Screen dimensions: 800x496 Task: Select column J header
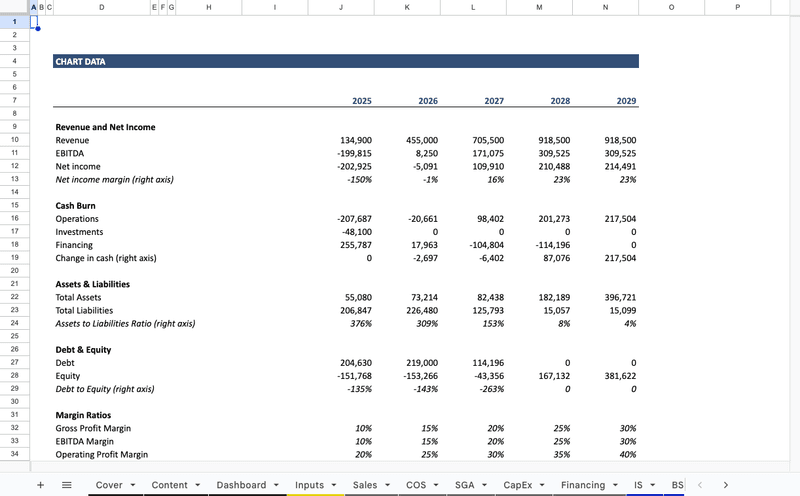(341, 7)
